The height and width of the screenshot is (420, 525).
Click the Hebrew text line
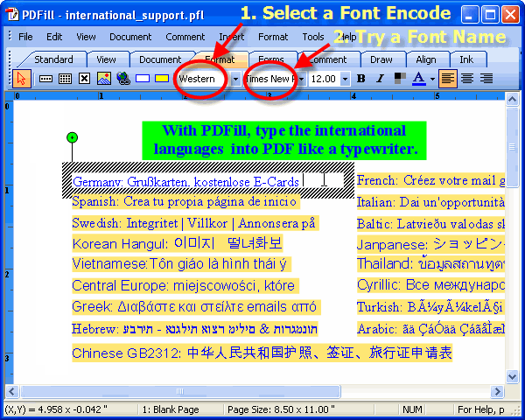tap(195, 329)
